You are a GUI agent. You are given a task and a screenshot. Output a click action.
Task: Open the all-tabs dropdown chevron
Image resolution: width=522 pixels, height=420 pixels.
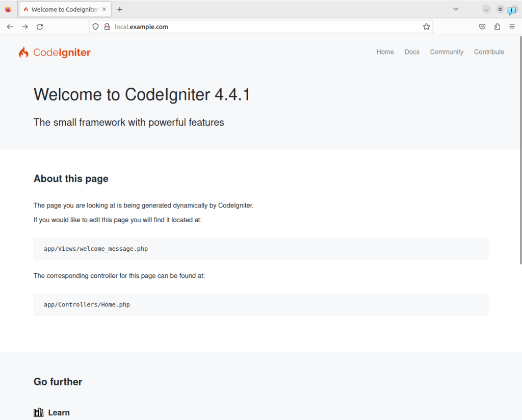point(455,9)
